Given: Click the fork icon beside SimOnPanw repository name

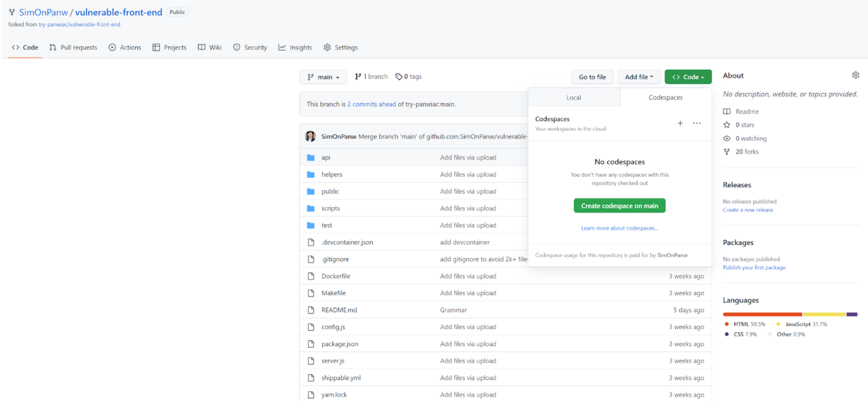Looking at the screenshot, I should [12, 12].
